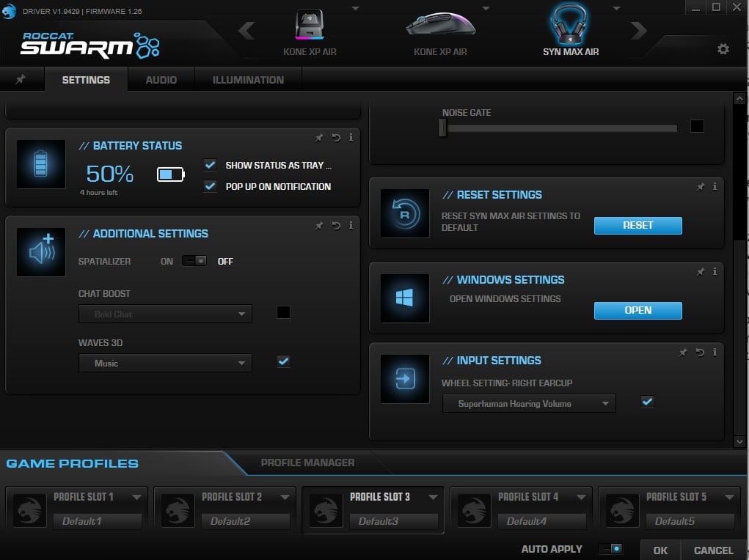Open dropdown arrow above the Kone XP Air mouse
749x560 pixels.
click(x=486, y=9)
